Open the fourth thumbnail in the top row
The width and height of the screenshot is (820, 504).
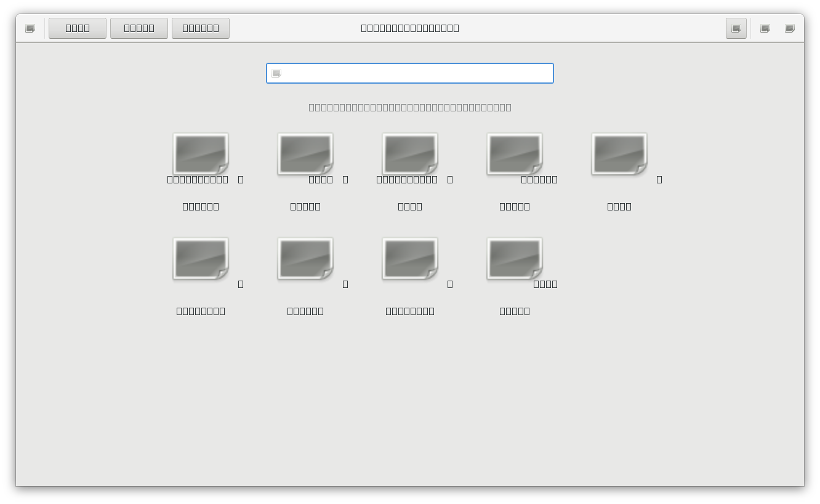515,154
